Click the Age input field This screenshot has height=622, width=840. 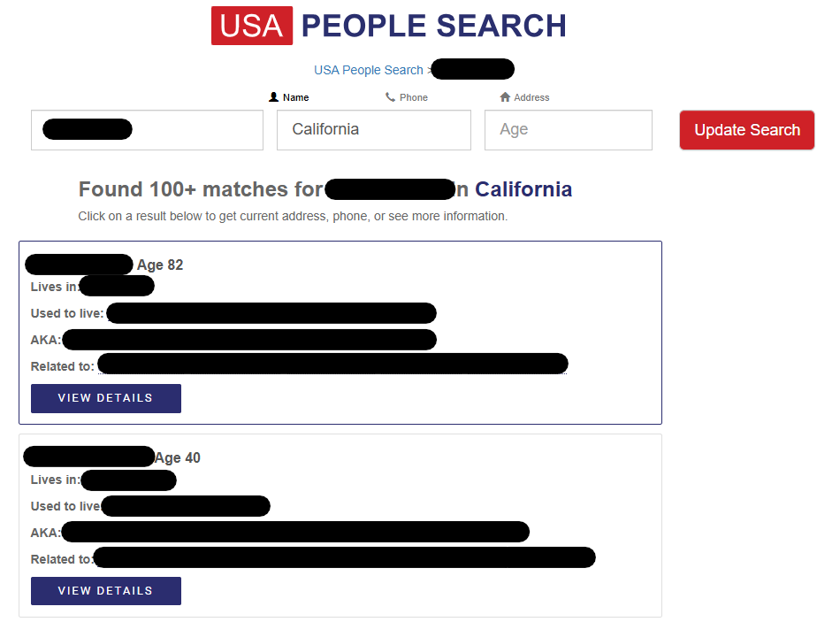tap(568, 129)
